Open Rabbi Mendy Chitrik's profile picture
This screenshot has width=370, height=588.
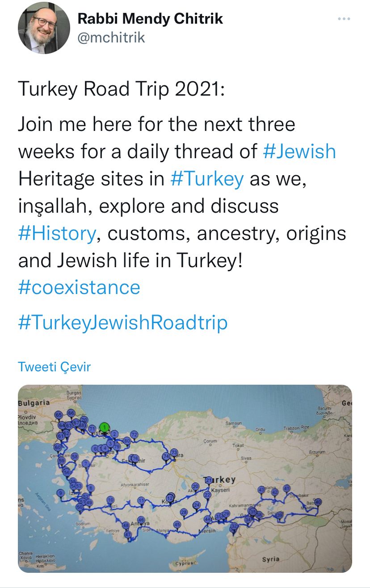tap(44, 28)
